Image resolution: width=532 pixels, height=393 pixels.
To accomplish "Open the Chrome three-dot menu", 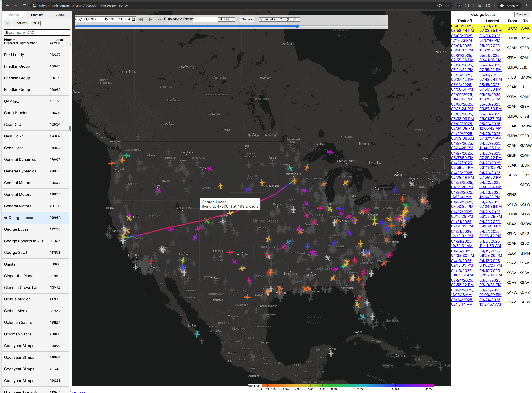I will point(527,6).
